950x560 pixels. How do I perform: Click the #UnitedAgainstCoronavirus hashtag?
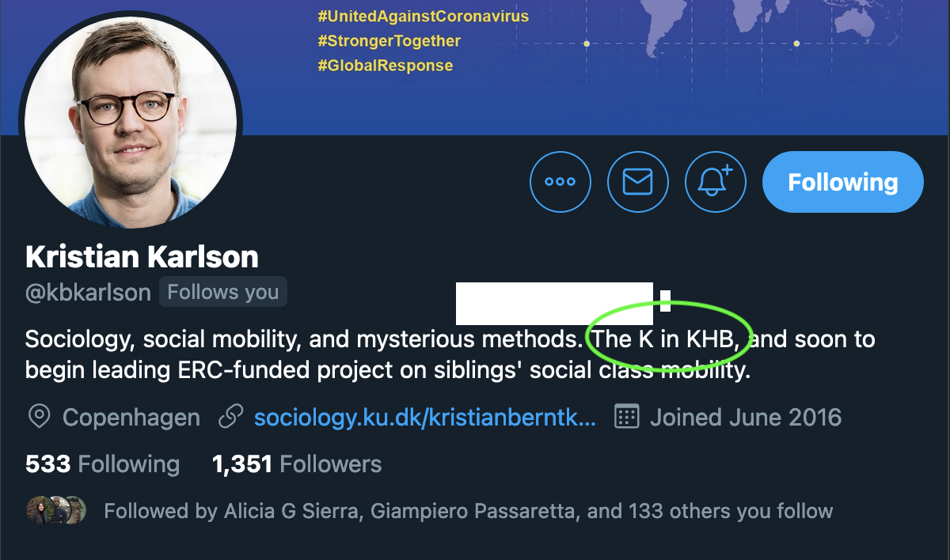pos(422,15)
